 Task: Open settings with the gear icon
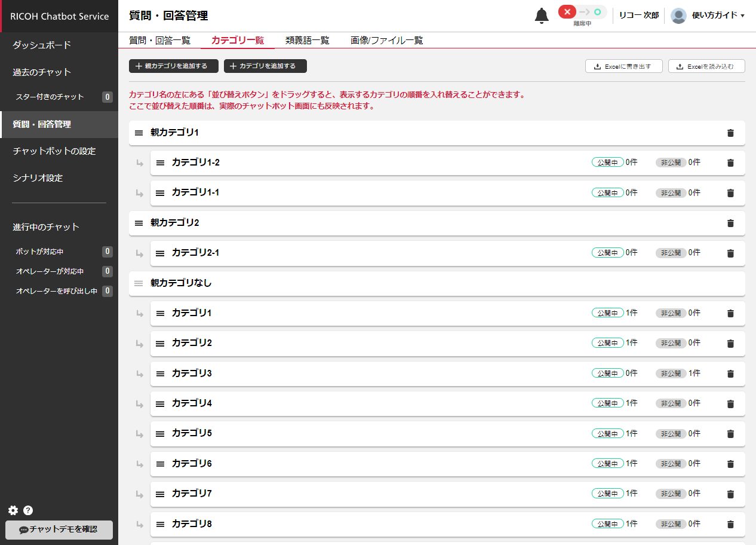point(13,510)
